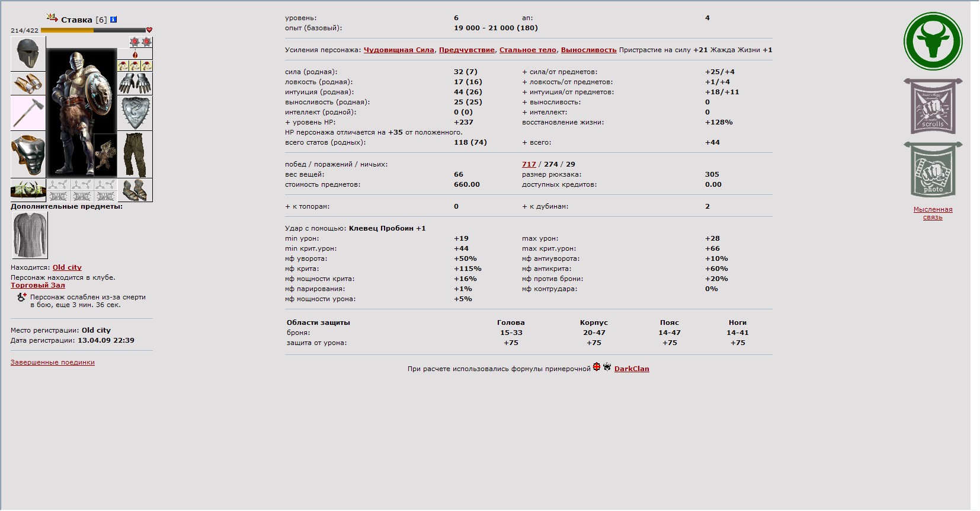Click the backpack size value 305
This screenshot has width=980, height=511.
pyautogui.click(x=712, y=174)
